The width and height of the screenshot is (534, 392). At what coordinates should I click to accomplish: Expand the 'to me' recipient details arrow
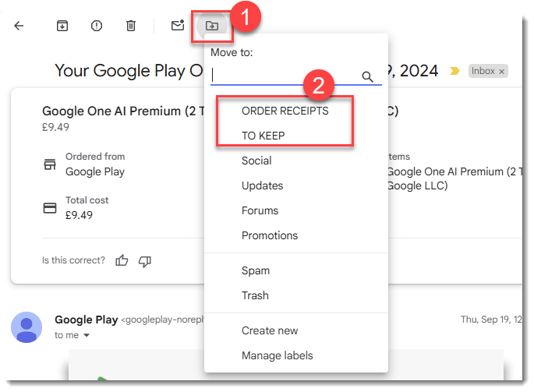coord(87,335)
